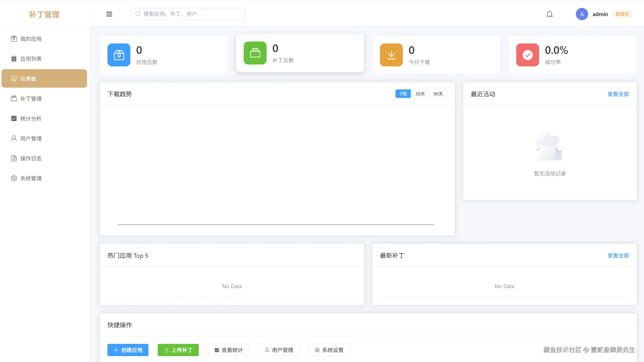
Task: Click the 系统管理 gear icon
Action: [x=14, y=178]
